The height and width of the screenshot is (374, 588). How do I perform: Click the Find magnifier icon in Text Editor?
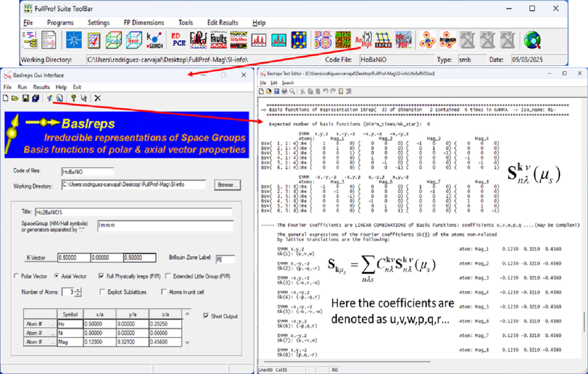point(292,91)
